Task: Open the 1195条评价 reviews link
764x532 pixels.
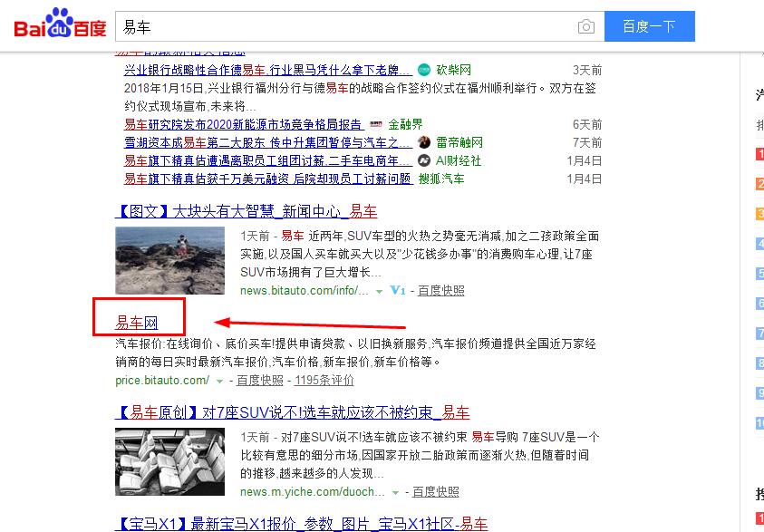Action: point(324,381)
